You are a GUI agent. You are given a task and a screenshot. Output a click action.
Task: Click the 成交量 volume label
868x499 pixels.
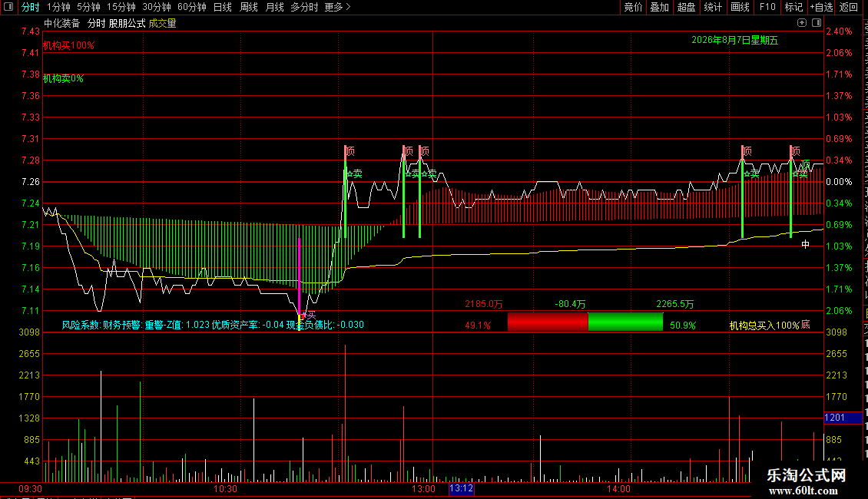(162, 23)
